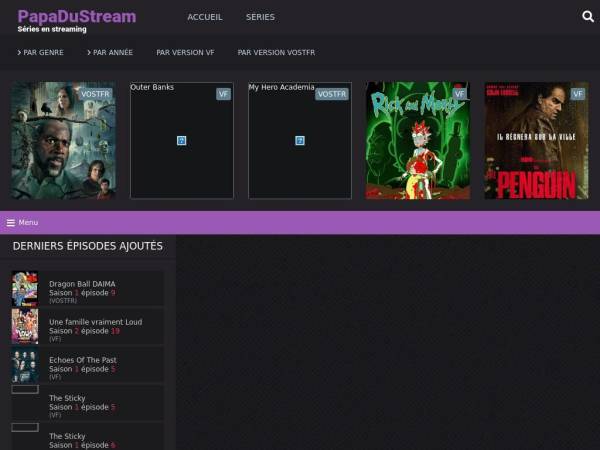Open the search magnifier icon
Screen dimensions: 600x450
click(x=588, y=17)
